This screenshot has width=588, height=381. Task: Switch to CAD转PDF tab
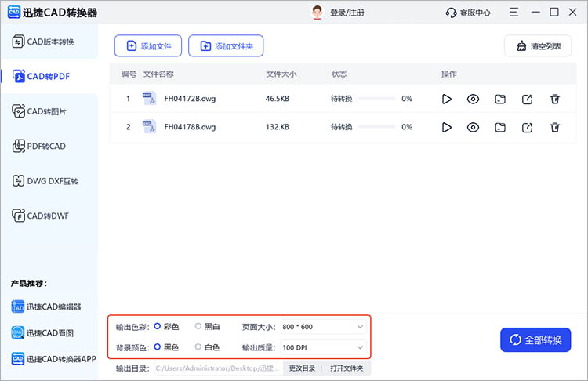click(49, 76)
